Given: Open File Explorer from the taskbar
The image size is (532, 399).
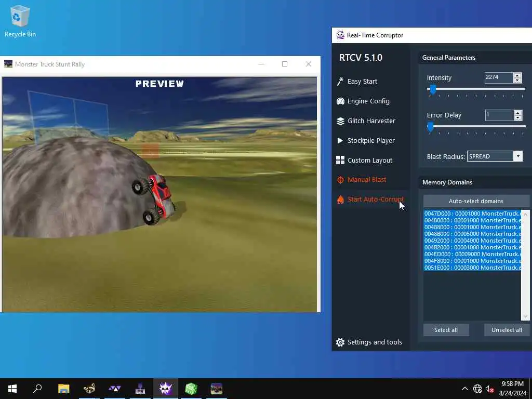Looking at the screenshot, I should 63,389.
